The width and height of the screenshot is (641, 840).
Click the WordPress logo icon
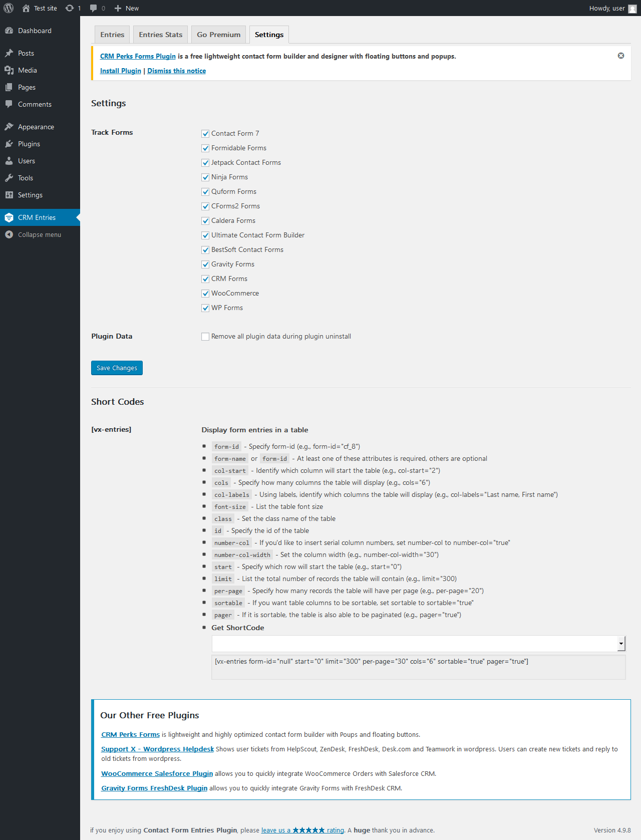pos(9,8)
